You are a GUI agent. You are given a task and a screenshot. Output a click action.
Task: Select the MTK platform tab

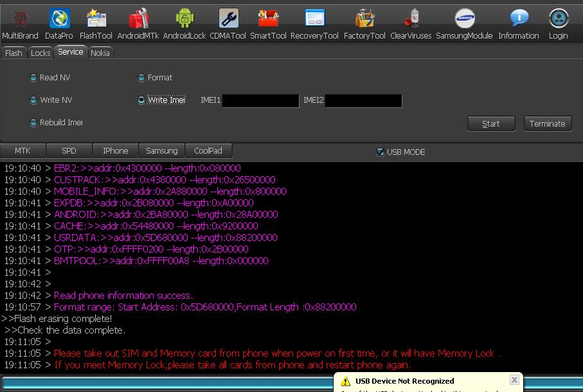pyautogui.click(x=22, y=151)
